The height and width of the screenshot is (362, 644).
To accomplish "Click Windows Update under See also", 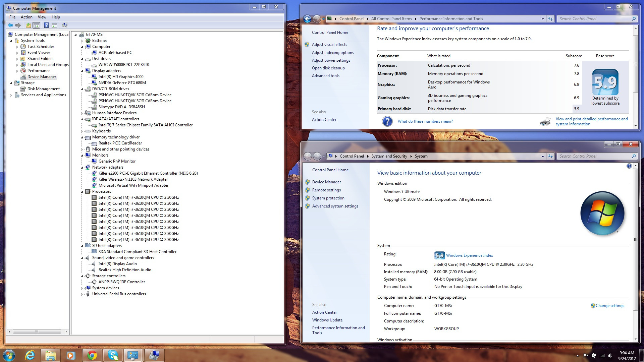I will pyautogui.click(x=327, y=320).
